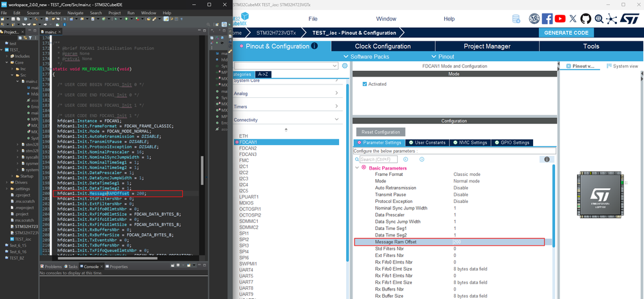Switch to the Clock Configuration tab
Viewport: 644px width, 299px height.
point(383,46)
